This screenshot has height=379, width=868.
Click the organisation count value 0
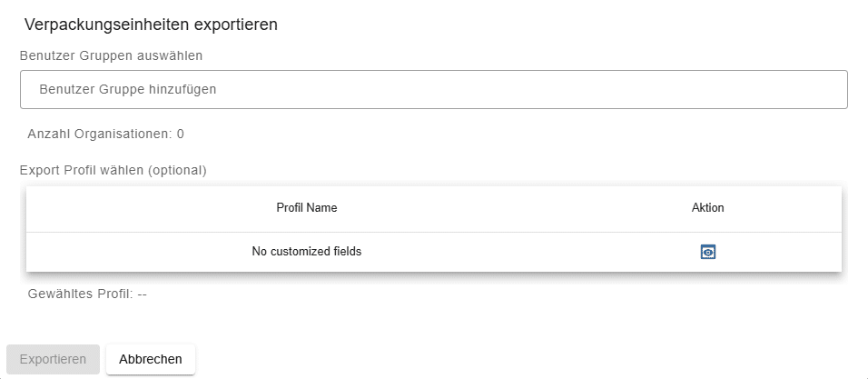pyautogui.click(x=181, y=134)
